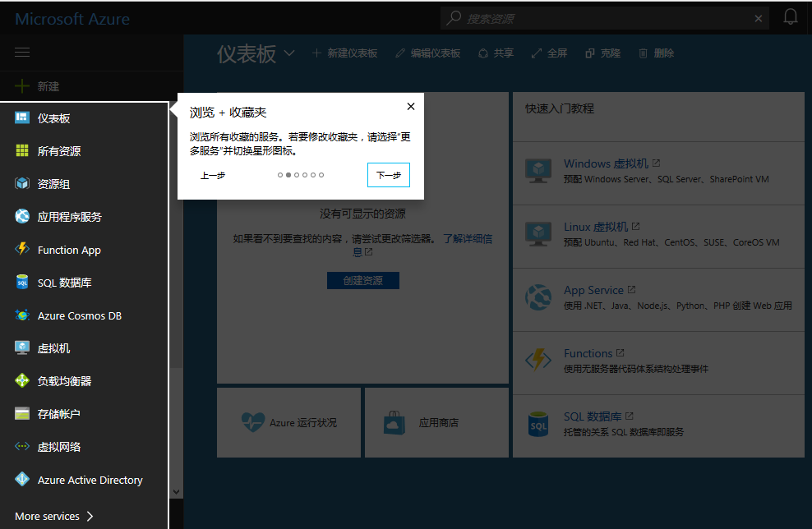Close the 浏览 + 收藏夹 tooltip
The image size is (812, 529).
[411, 106]
